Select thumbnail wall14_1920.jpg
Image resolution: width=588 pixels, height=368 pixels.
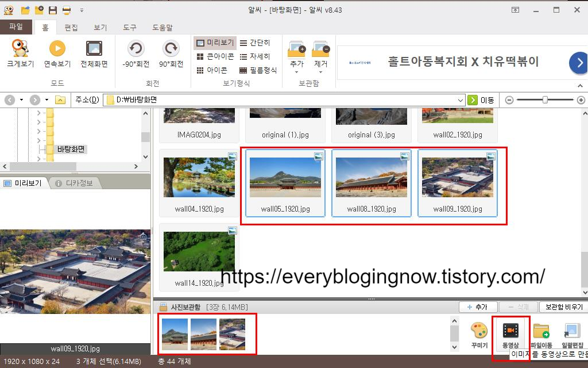pos(199,257)
